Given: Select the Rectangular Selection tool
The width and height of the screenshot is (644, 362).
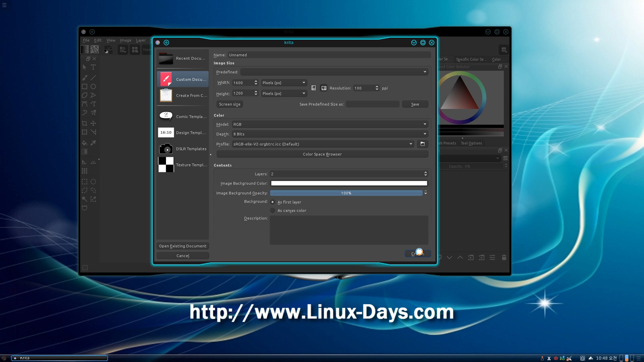Looking at the screenshot, I should point(85,182).
